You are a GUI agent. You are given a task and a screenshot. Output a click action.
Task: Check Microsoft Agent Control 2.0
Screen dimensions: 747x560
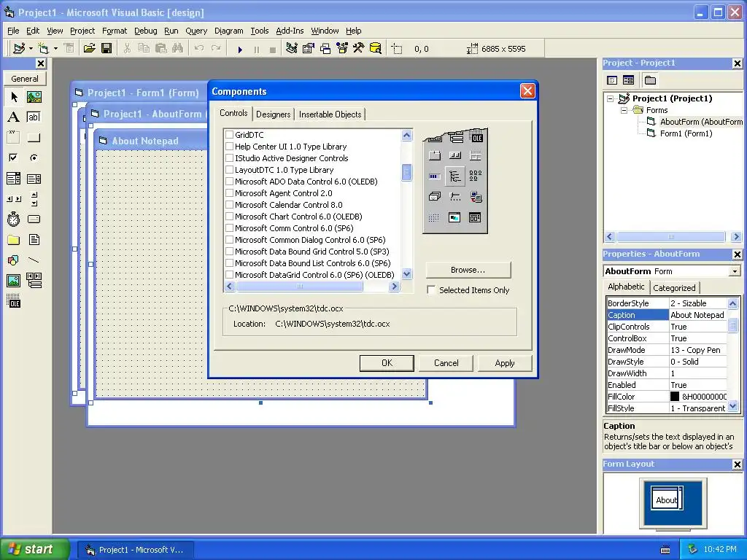pos(229,193)
